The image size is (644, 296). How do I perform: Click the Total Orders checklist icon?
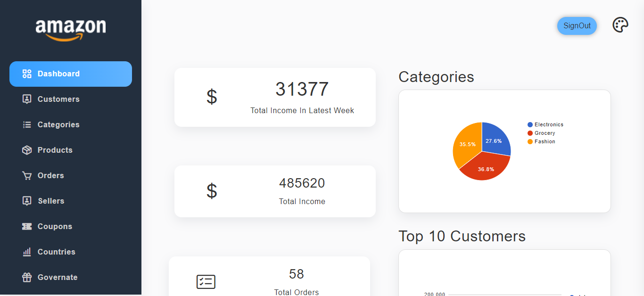point(206,282)
